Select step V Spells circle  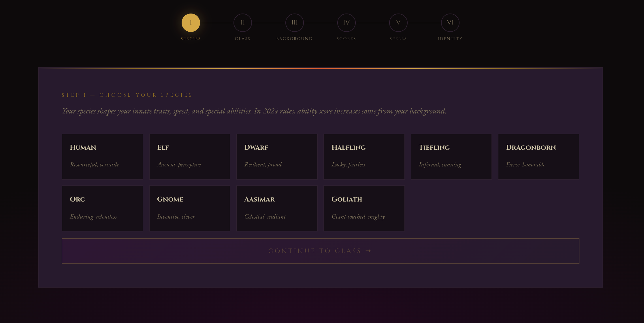(x=398, y=23)
